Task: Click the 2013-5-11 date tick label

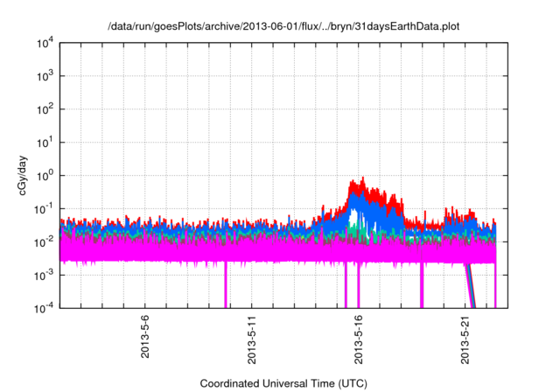Action: point(252,339)
